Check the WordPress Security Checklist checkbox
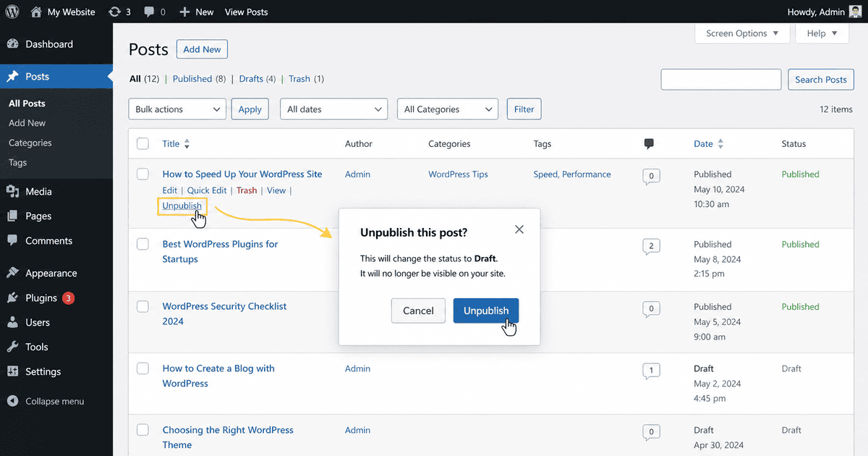This screenshot has width=868, height=456. click(x=142, y=306)
